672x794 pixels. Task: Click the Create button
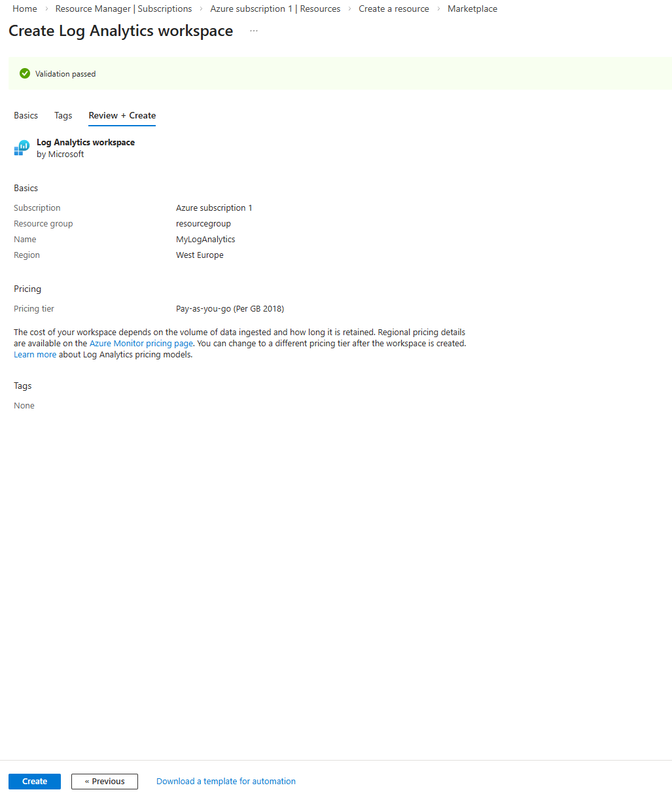(34, 781)
